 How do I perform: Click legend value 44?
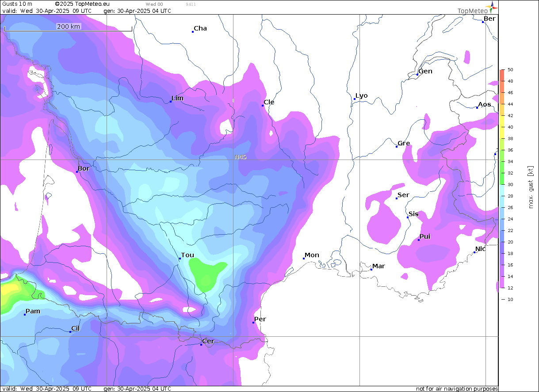510,104
